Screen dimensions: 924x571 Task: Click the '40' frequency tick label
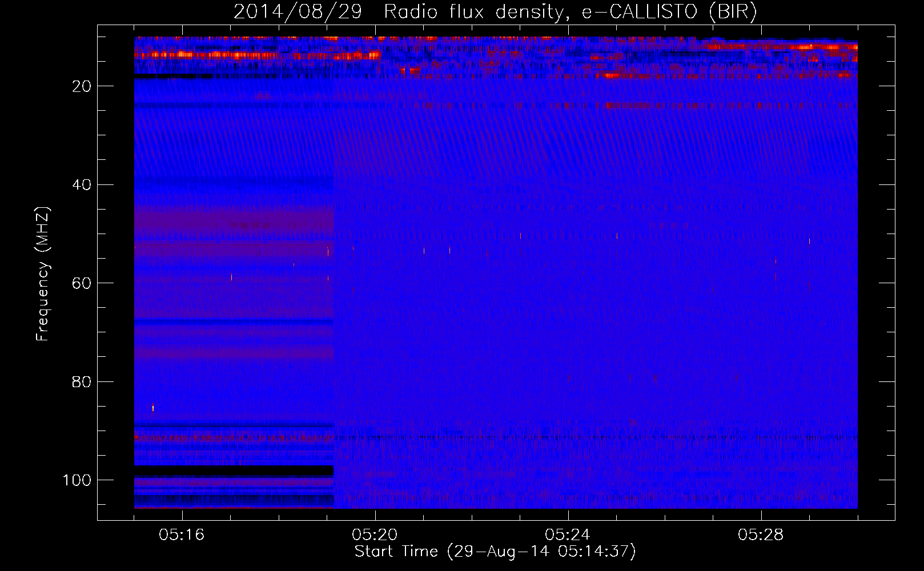pyautogui.click(x=82, y=185)
